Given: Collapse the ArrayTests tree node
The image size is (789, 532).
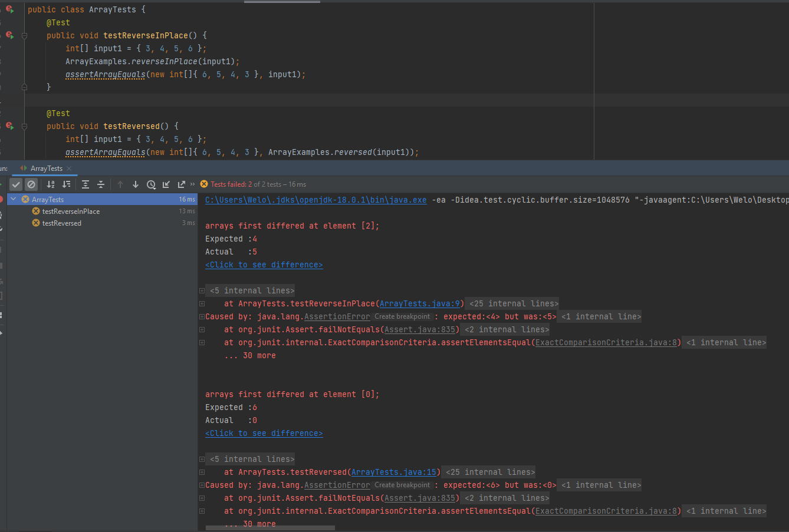Looking at the screenshot, I should [x=14, y=199].
